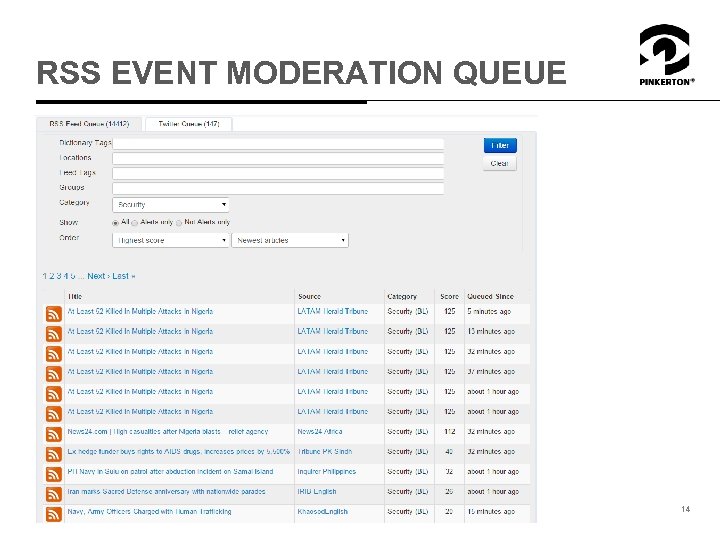Click RSS icon for row queued 5 minutes ago

pos(54,314)
